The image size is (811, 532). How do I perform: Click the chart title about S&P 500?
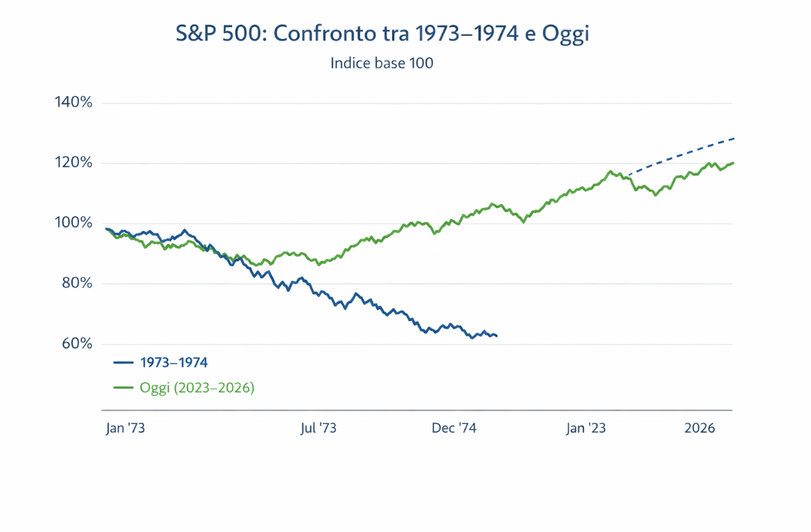click(x=381, y=34)
